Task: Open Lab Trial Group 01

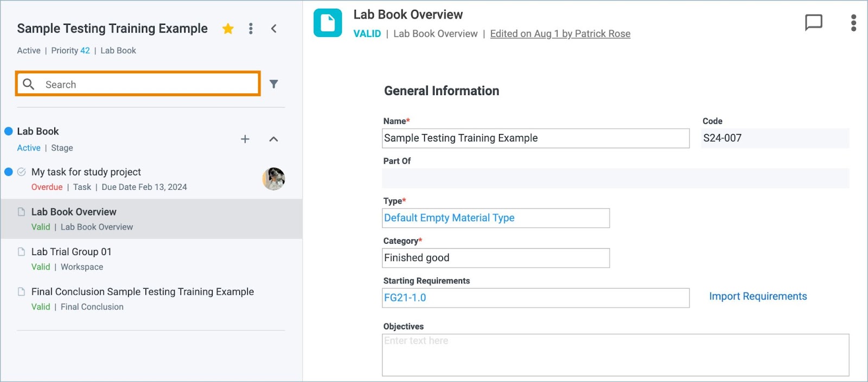Action: pos(72,252)
